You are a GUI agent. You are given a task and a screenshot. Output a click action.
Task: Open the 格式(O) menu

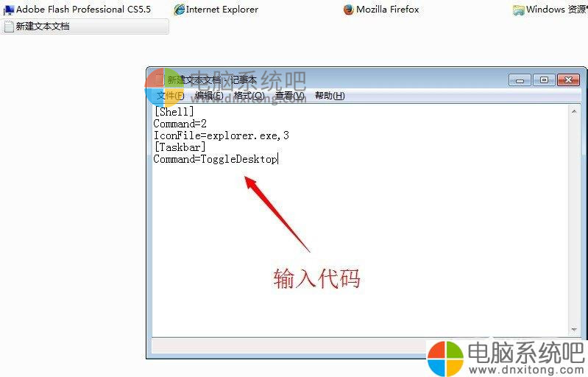249,96
